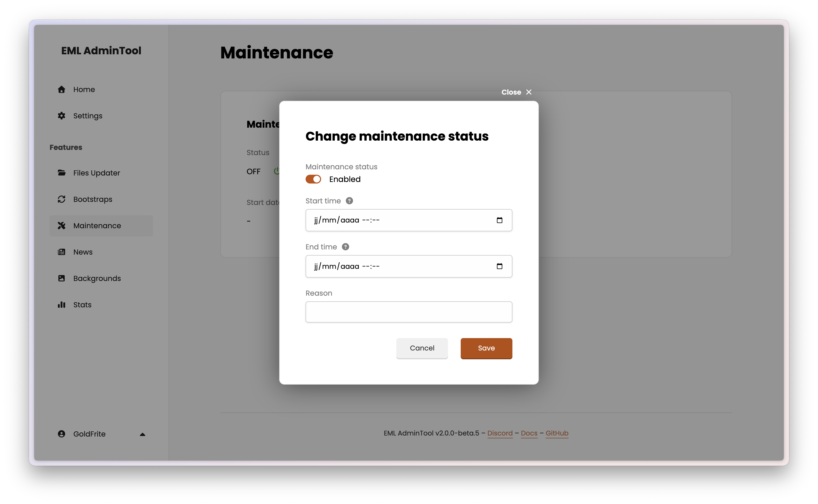Open the Start time help tooltip

click(x=349, y=201)
